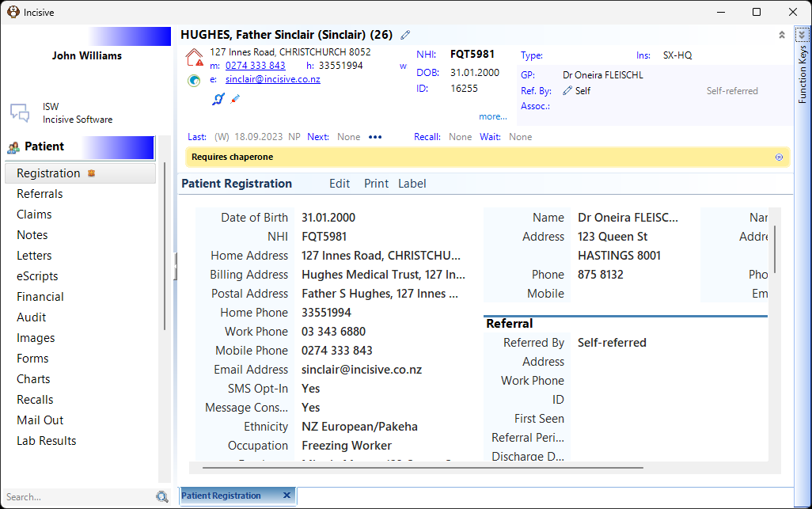Click Referred By value Self-referred
This screenshot has height=509, width=812.
(x=612, y=343)
